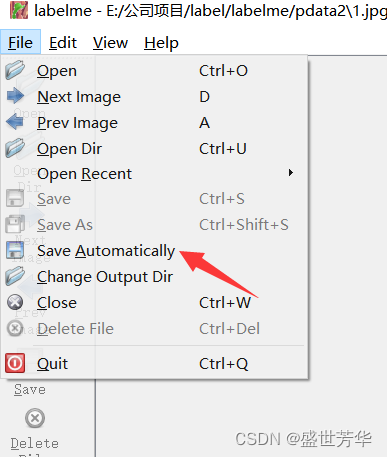This screenshot has height=457, width=387.
Task: Open the Edit menu
Action: click(63, 43)
